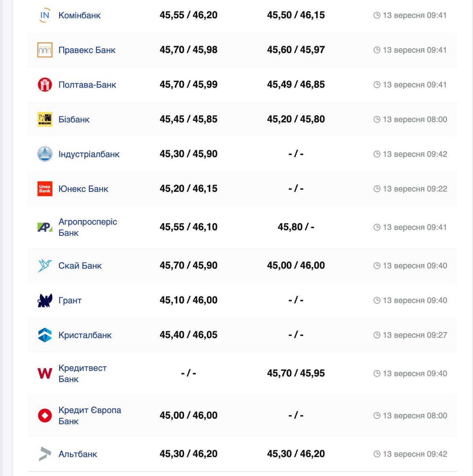This screenshot has width=473, height=476.
Task: Click the Агропросперіс Банк logo icon
Action: (x=45, y=227)
